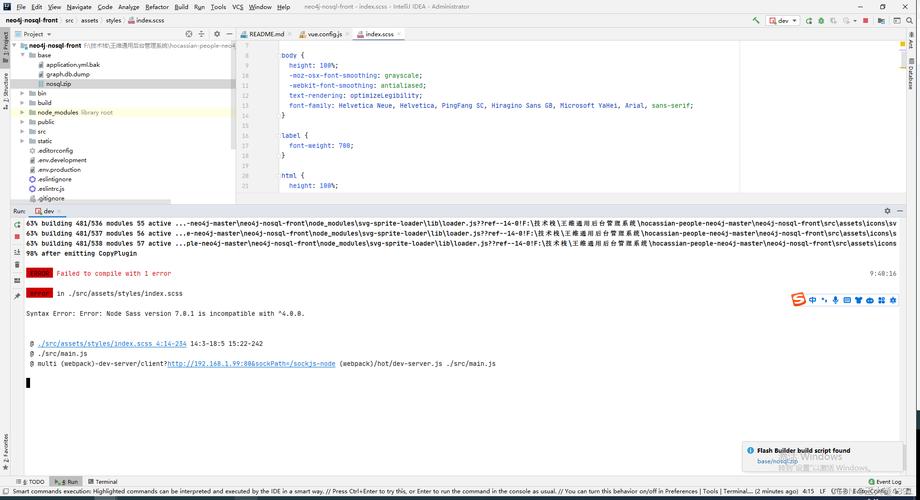Viewport: 920px width, 500px height.
Task: Open Project panel settings gear
Action: point(217,34)
